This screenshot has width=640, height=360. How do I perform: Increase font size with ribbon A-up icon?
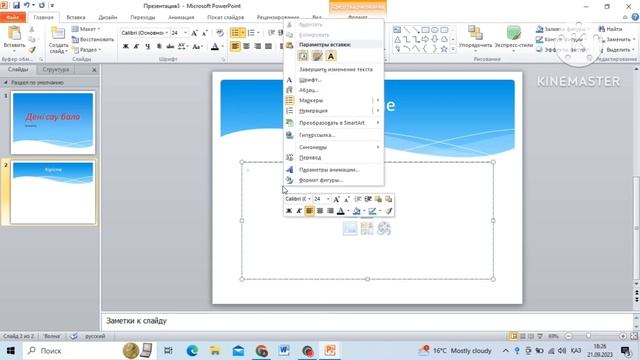[x=195, y=33]
